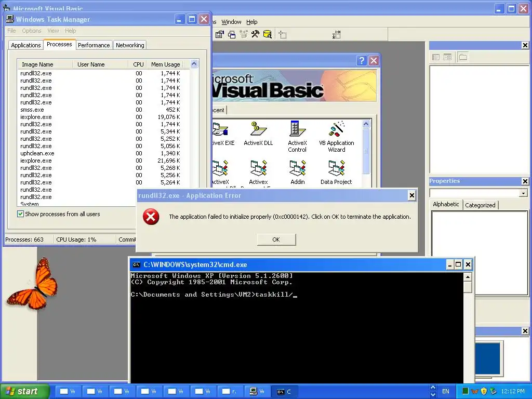Toggle Show processes from all users checkbox
Image resolution: width=532 pixels, height=399 pixels.
click(x=20, y=214)
